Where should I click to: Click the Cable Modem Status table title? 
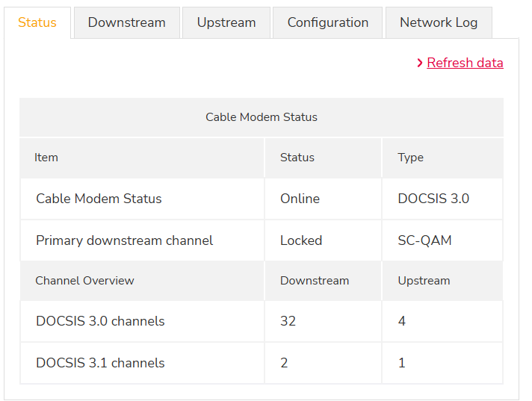pyautogui.click(x=262, y=117)
